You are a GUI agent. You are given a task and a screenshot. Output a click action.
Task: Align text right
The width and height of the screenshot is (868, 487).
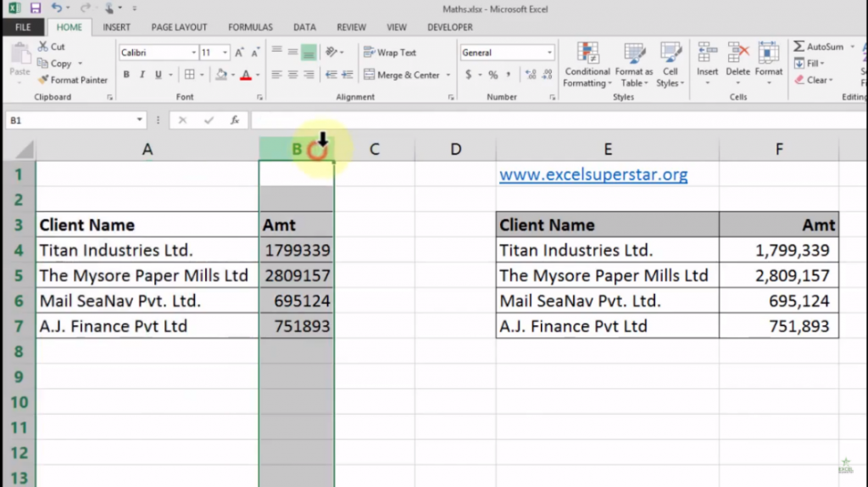pos(309,75)
